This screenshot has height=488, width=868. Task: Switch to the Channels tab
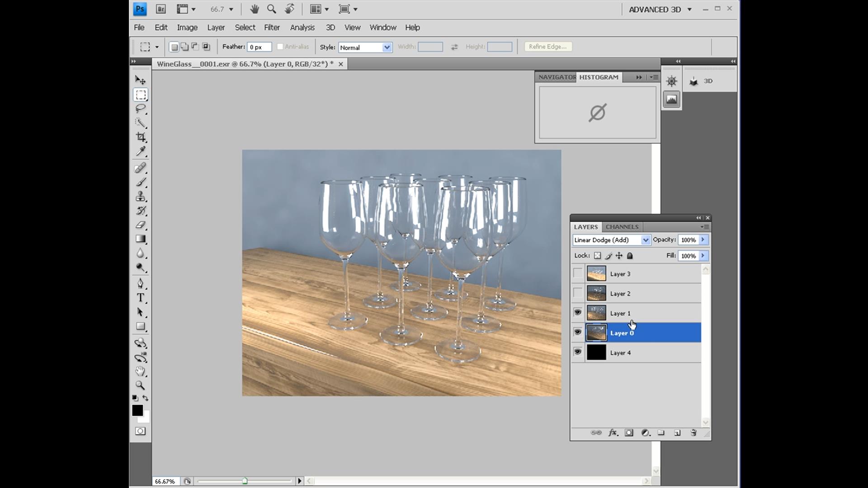(622, 227)
